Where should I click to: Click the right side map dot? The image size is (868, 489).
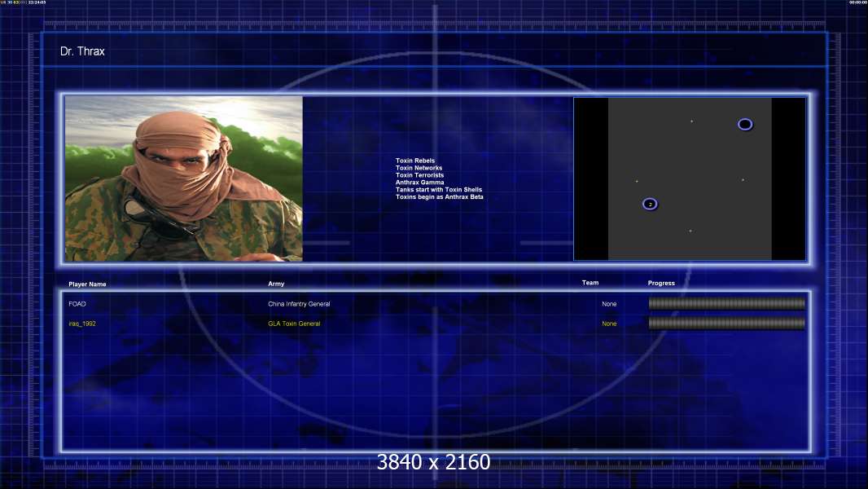[x=743, y=180]
